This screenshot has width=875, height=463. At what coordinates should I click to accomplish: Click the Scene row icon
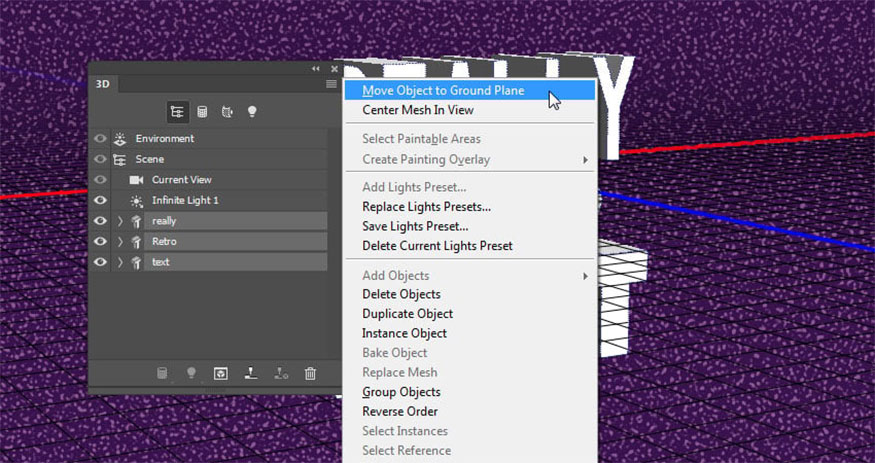120,159
